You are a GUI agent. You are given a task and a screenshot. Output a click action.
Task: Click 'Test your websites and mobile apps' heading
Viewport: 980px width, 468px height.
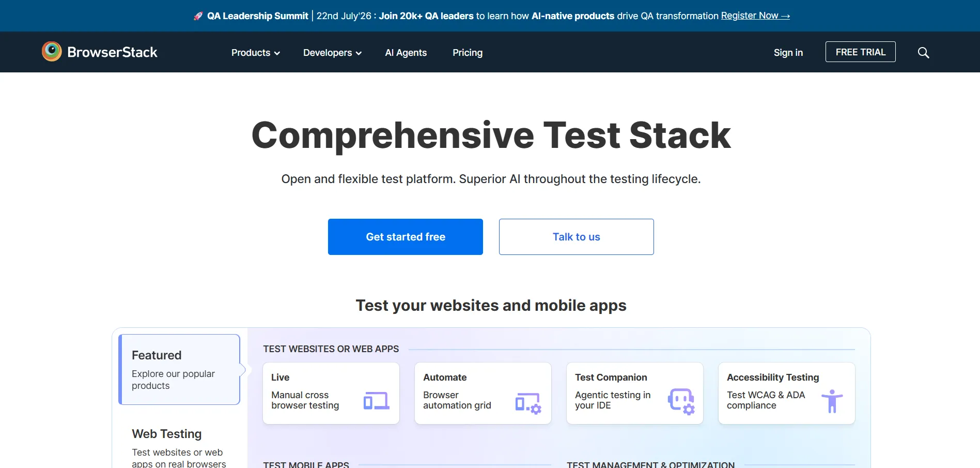coord(491,306)
